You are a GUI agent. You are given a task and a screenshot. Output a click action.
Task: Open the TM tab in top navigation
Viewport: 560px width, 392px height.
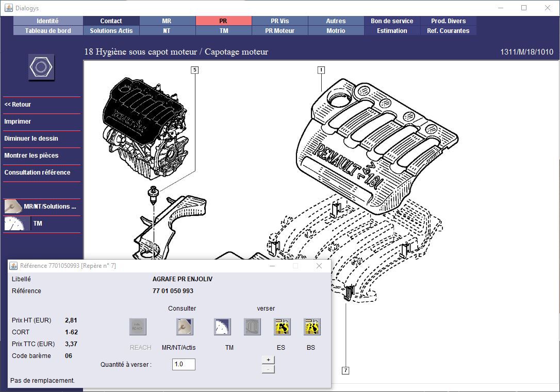223,31
